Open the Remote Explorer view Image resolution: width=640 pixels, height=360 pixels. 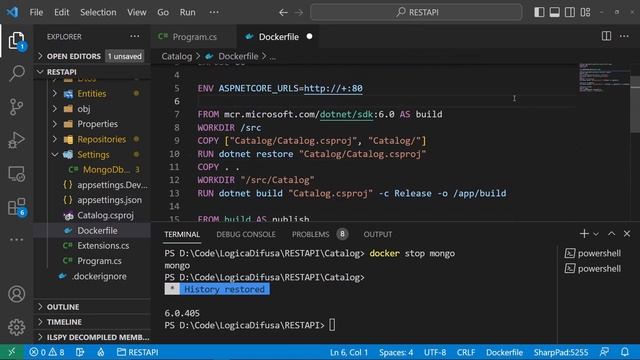point(17,174)
